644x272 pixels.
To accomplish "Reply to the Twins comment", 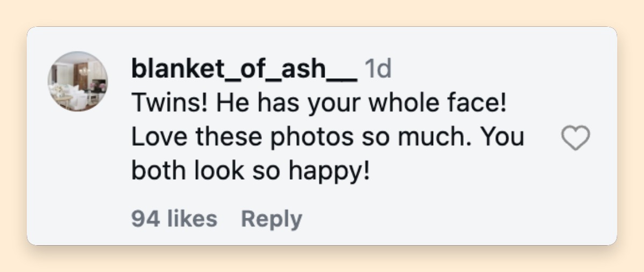I will tap(272, 219).
